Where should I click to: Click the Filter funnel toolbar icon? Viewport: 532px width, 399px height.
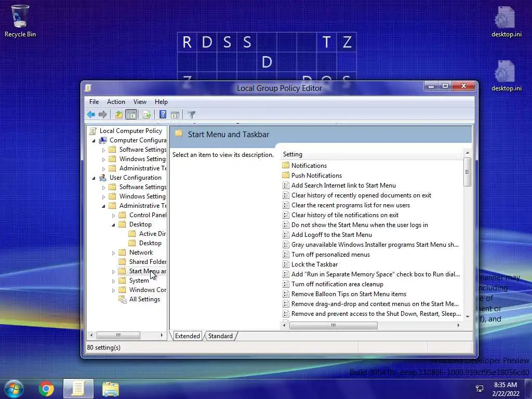pos(191,115)
